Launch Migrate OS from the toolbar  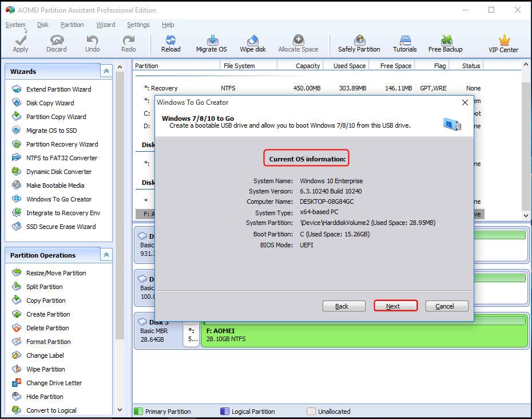(x=212, y=44)
